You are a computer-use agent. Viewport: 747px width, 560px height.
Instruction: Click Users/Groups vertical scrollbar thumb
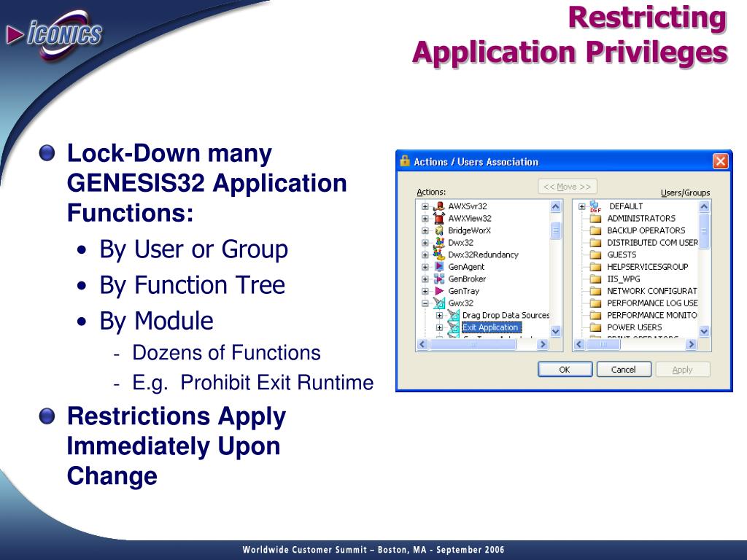[704, 230]
